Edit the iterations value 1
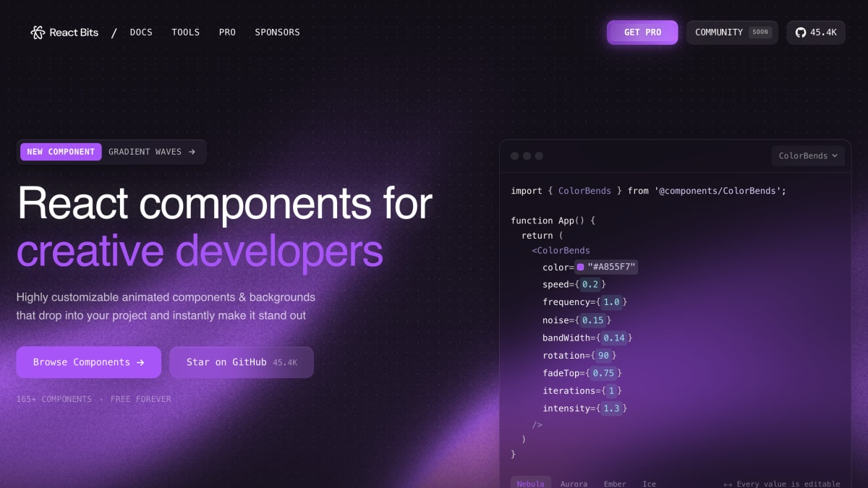Viewport: 868px width, 488px height. (611, 391)
